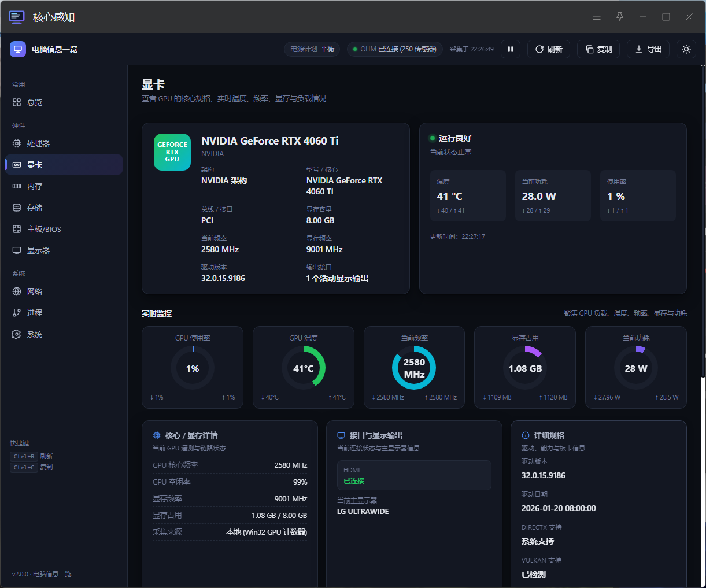This screenshot has width=706, height=588.
Task: Open the 系统 system page in sidebar
Action: click(x=64, y=334)
